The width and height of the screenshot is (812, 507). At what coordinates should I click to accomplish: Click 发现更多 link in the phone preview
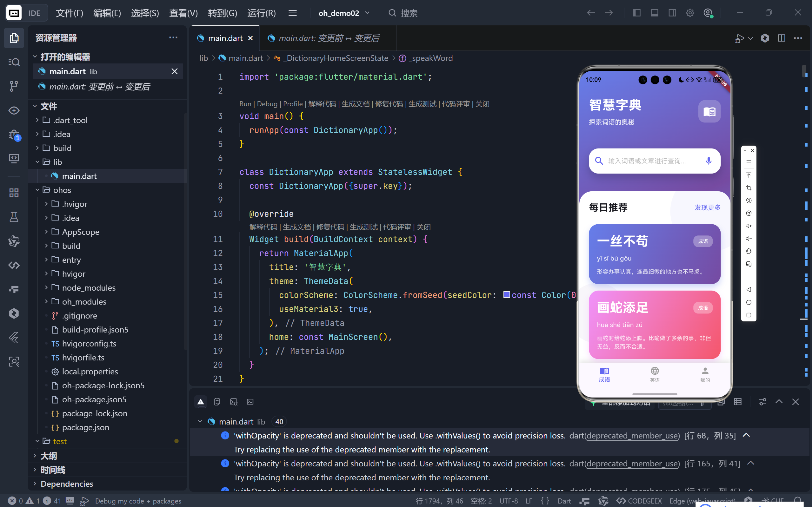click(x=707, y=207)
